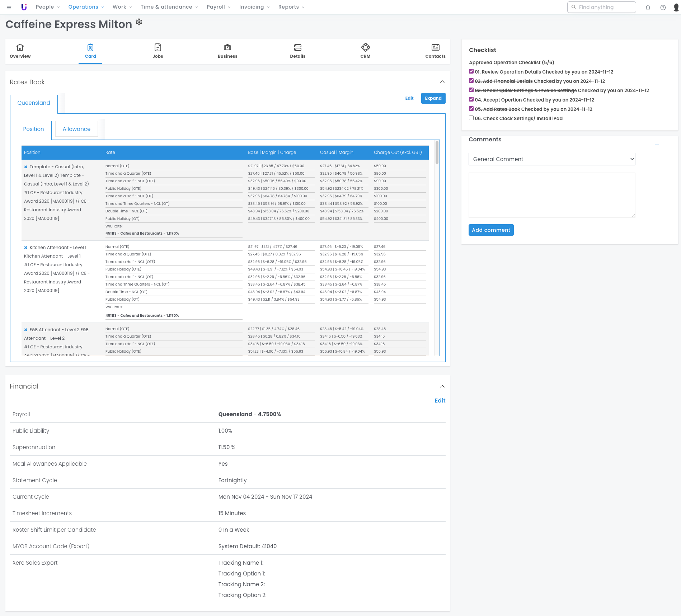
Task: Collapse the Financial section
Action: click(x=442, y=386)
